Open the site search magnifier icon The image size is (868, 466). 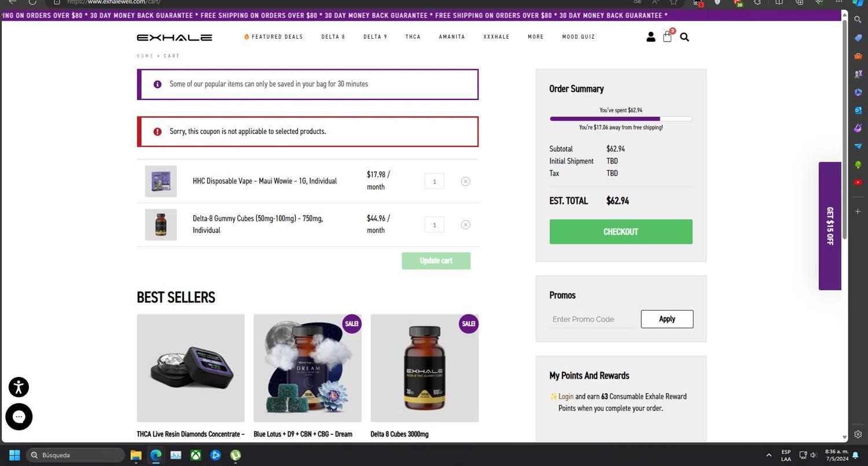click(685, 37)
